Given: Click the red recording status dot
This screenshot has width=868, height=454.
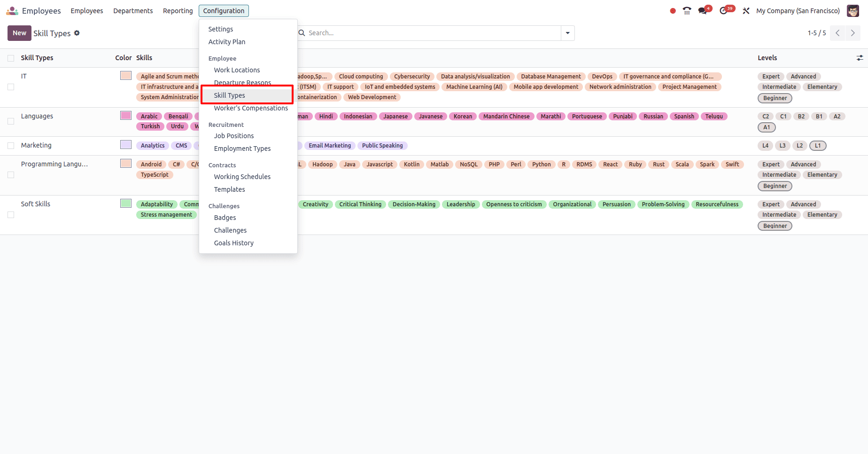Looking at the screenshot, I should (673, 11).
